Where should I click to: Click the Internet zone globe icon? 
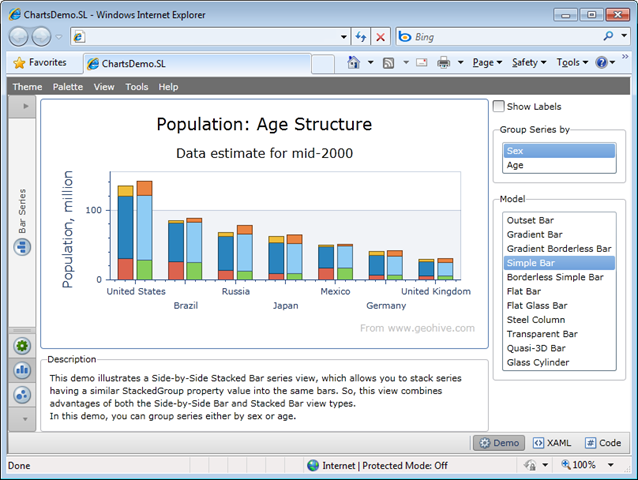point(313,465)
